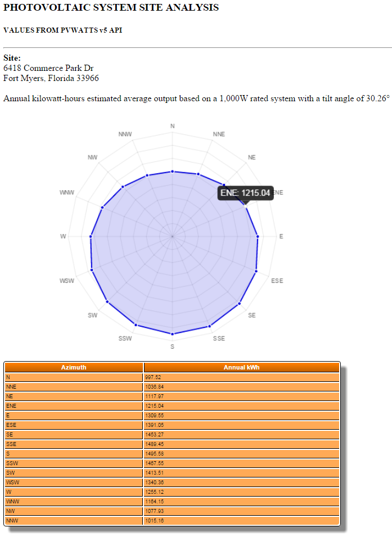Image resolution: width=392 pixels, height=536 pixels.
Task: Select the S data point on radar chart
Action: pyautogui.click(x=173, y=334)
